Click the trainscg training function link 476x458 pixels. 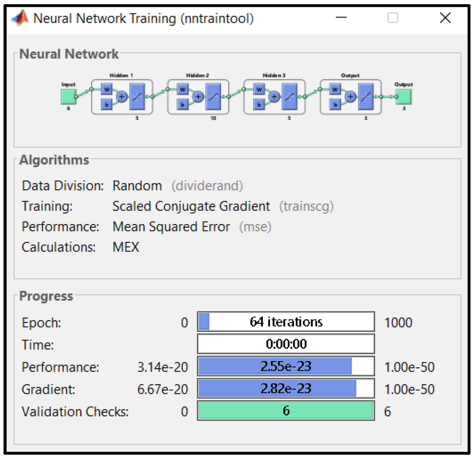(x=307, y=207)
